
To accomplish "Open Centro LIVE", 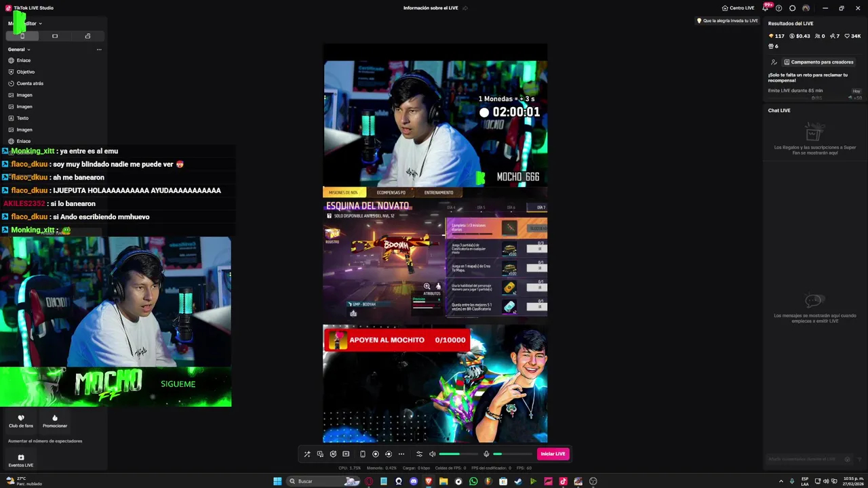I will pos(738,8).
